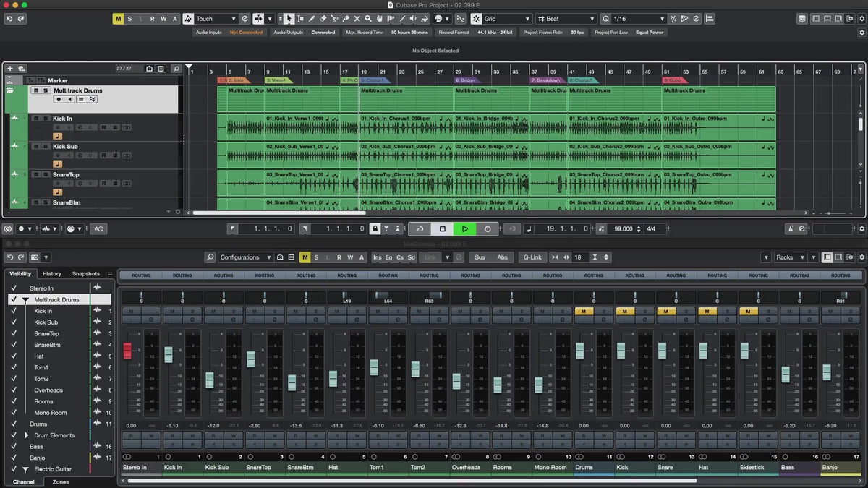Activate the Cycle loop button
The width and height of the screenshot is (868, 488).
coord(420,228)
